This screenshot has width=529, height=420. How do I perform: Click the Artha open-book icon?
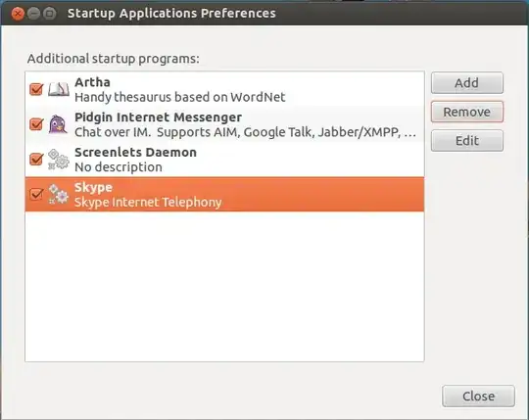[x=59, y=89]
